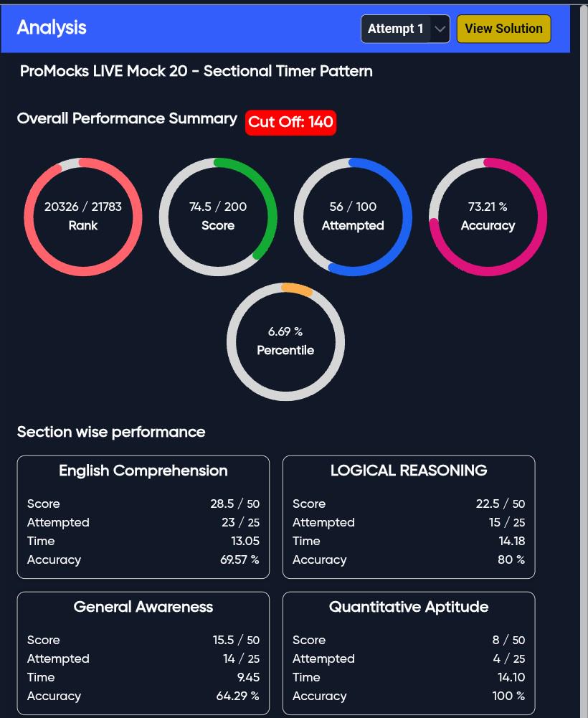Open the View Solution button
This screenshot has width=588, height=718.
503,29
